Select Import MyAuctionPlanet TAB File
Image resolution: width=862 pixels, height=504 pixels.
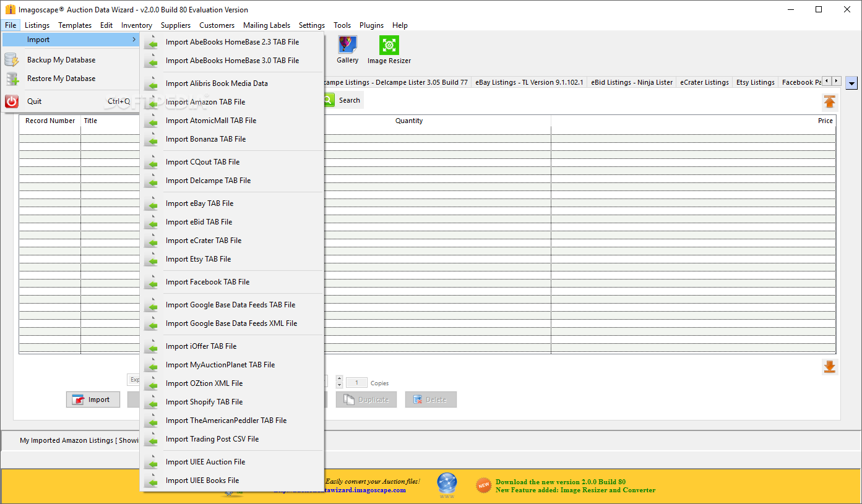click(x=232, y=365)
